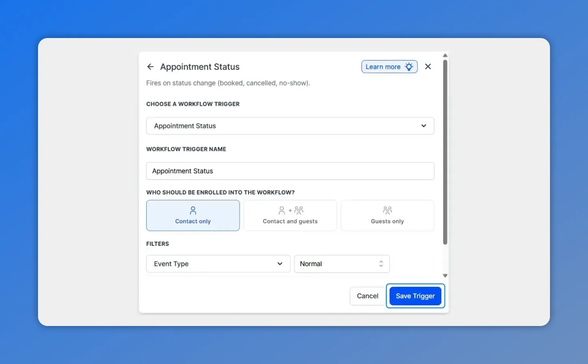Click the back arrow beside Appointment Status
Image resolution: width=588 pixels, height=364 pixels.
[x=150, y=66]
